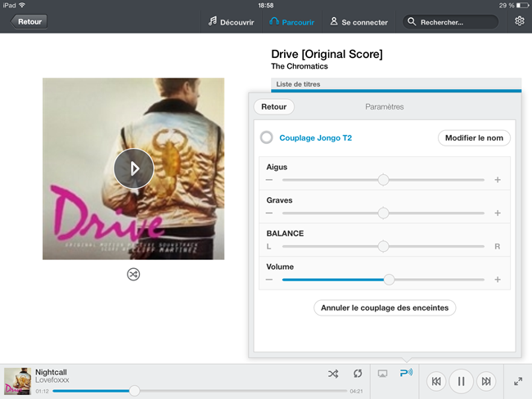Raise Volume with the plus icon

pos(498,280)
